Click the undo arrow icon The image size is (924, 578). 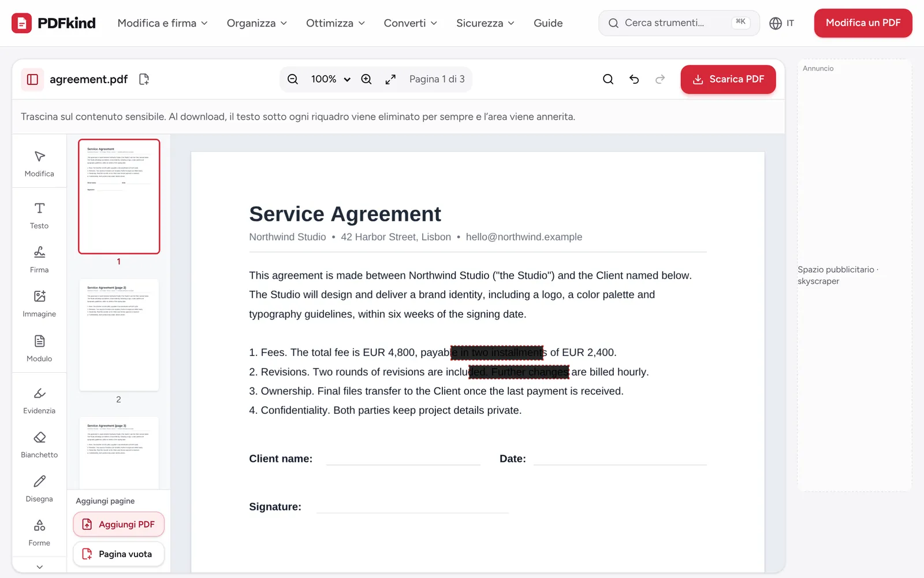point(634,79)
